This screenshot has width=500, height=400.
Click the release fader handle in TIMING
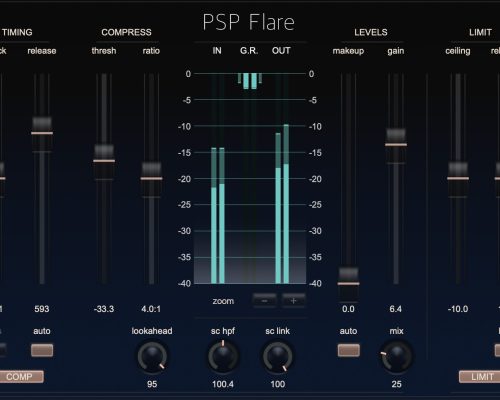42,133
